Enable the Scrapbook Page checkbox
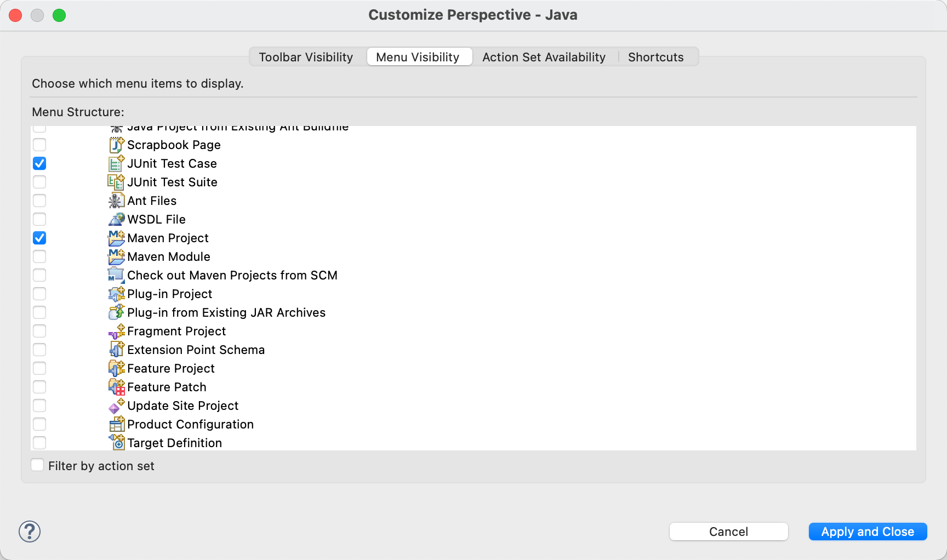 (39, 145)
